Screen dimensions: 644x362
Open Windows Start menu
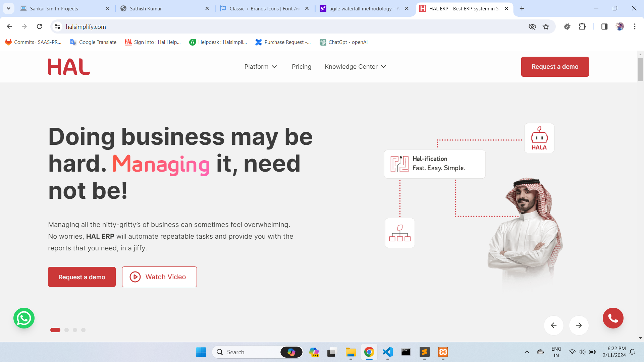(x=201, y=352)
